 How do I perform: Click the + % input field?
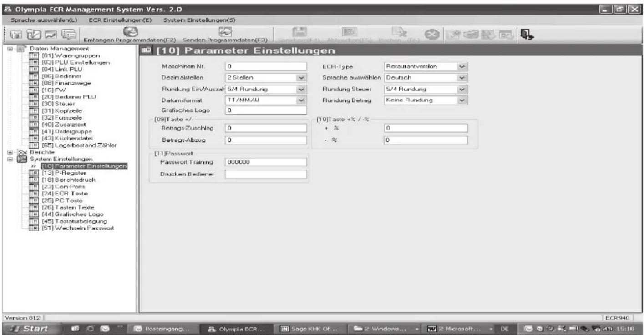pos(426,129)
